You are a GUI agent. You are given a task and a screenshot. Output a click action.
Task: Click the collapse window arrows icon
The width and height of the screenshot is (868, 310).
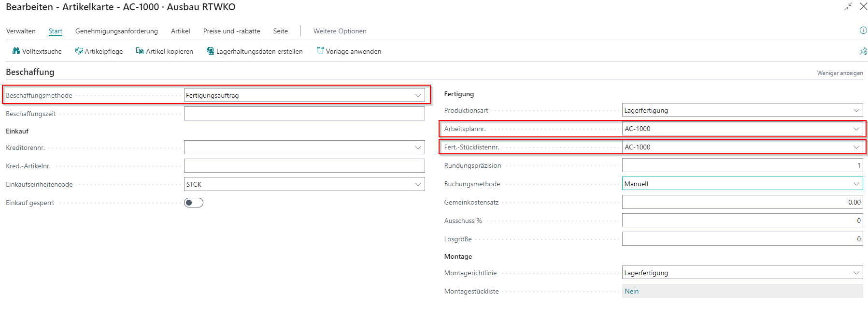click(x=848, y=7)
